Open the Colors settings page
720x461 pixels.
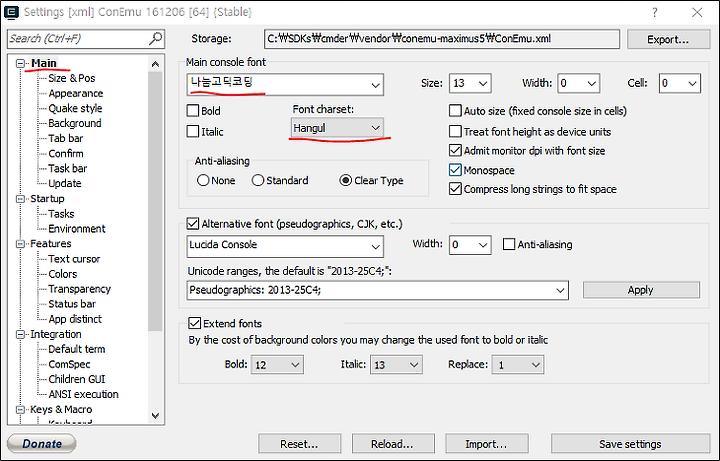[62, 274]
